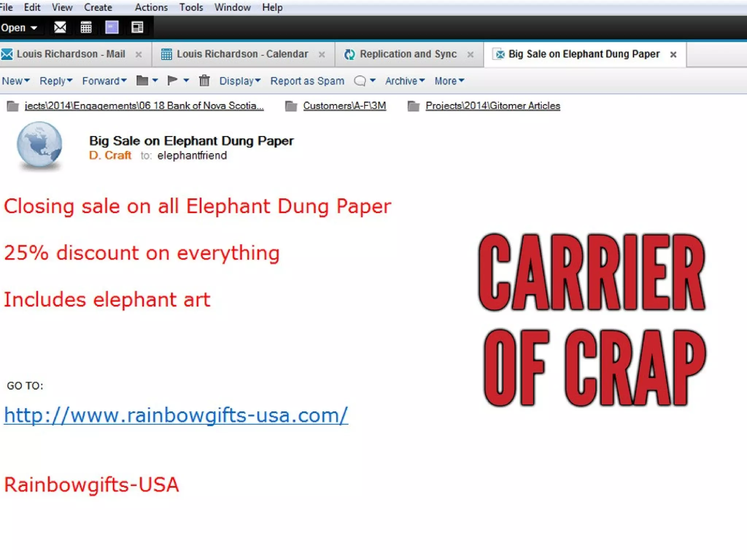Expand the More actions dropdown
The image size is (747, 560).
click(449, 81)
